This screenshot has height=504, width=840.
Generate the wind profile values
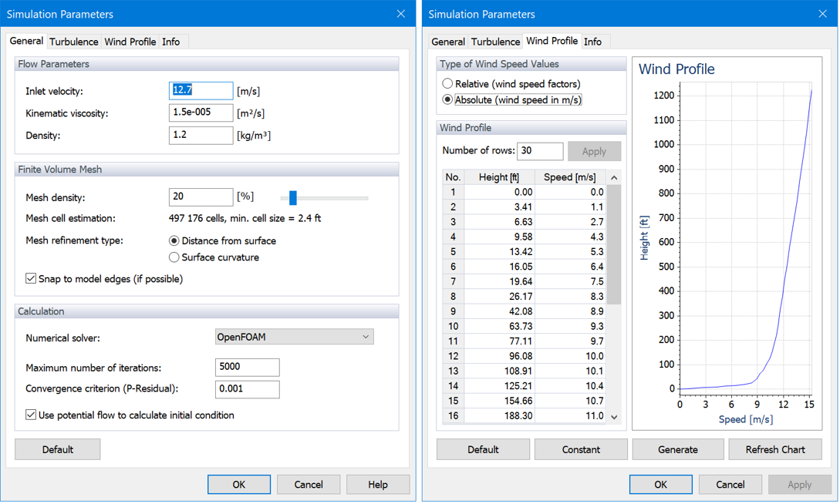click(x=678, y=449)
